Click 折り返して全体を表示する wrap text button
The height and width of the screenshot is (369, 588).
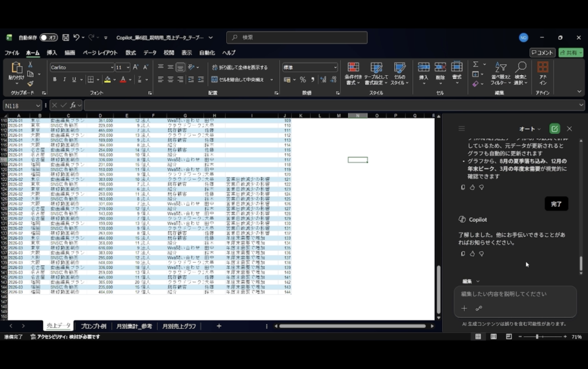point(240,68)
